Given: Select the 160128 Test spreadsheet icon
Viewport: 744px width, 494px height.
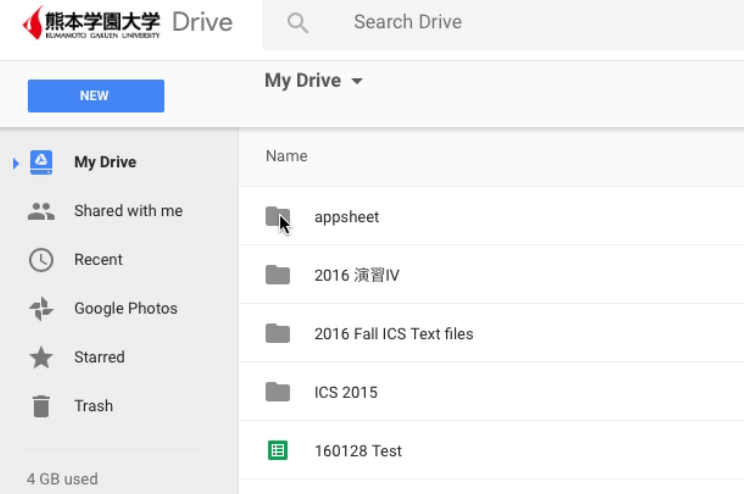Looking at the screenshot, I should point(278,451).
